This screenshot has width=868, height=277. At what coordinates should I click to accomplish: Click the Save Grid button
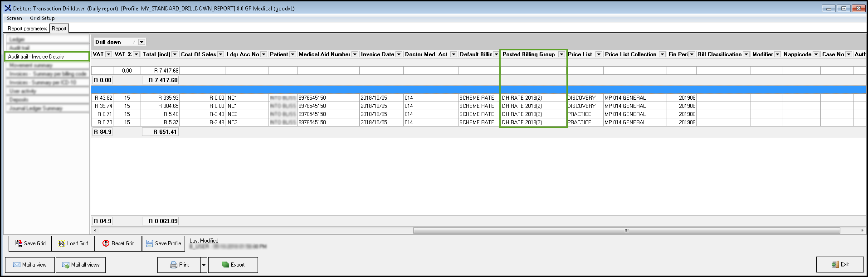(x=30, y=243)
